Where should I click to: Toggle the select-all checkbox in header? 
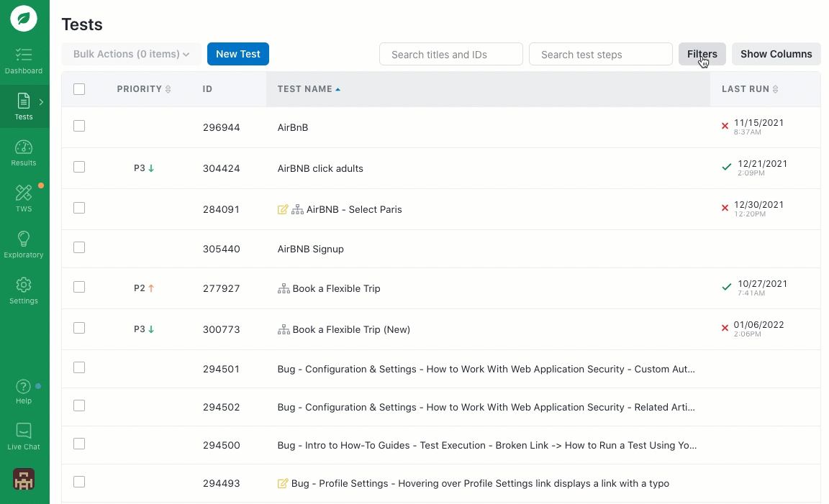[79, 88]
